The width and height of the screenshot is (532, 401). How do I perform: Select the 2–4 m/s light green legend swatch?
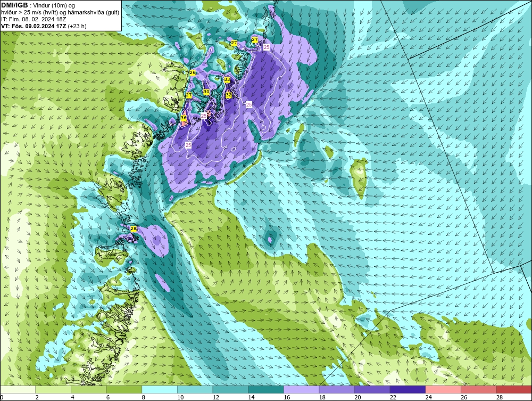click(53, 389)
